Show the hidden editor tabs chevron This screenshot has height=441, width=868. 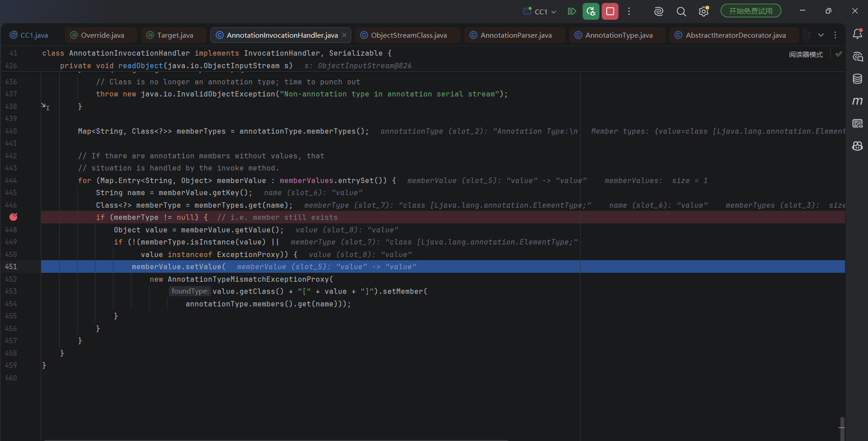(x=821, y=35)
